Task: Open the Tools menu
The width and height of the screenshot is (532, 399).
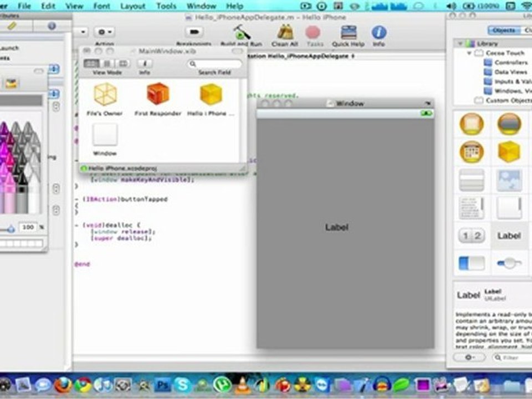Action: click(x=166, y=6)
